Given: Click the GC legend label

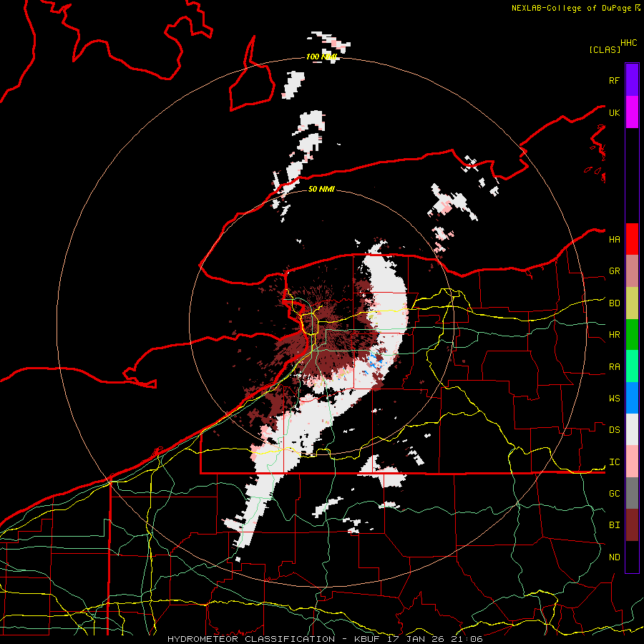Looking at the screenshot, I should pos(615,494).
